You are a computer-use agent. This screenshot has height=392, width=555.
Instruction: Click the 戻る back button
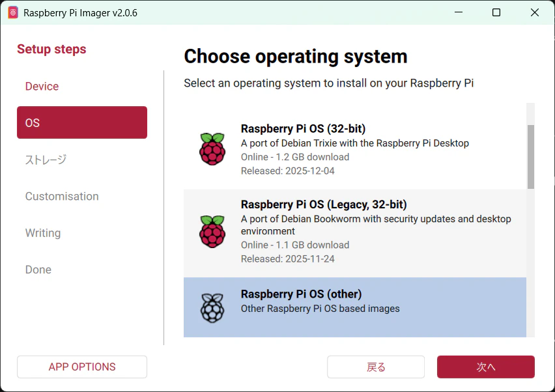tap(376, 367)
